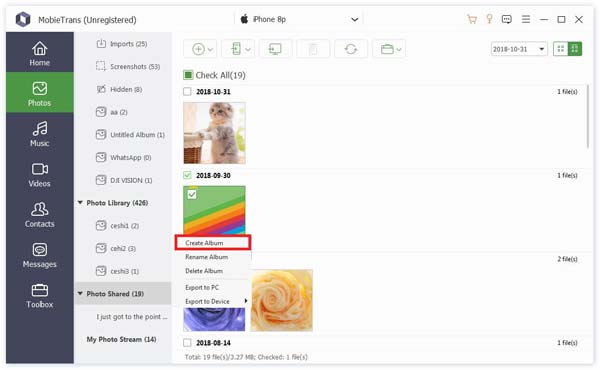Image resolution: width=600 pixels, height=370 pixels.
Task: Check the 2018-10-31 date group checkbox
Action: tap(187, 91)
